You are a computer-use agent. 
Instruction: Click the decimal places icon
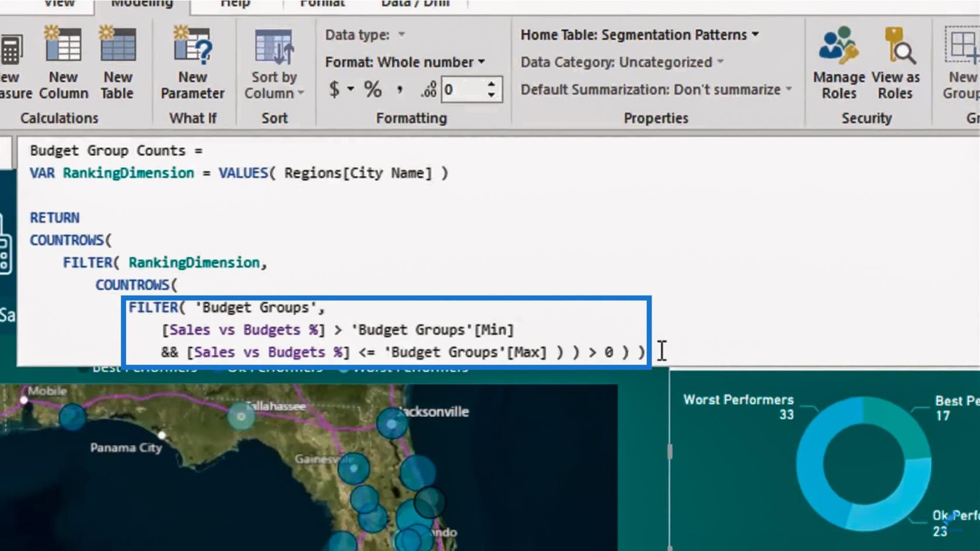(x=428, y=90)
